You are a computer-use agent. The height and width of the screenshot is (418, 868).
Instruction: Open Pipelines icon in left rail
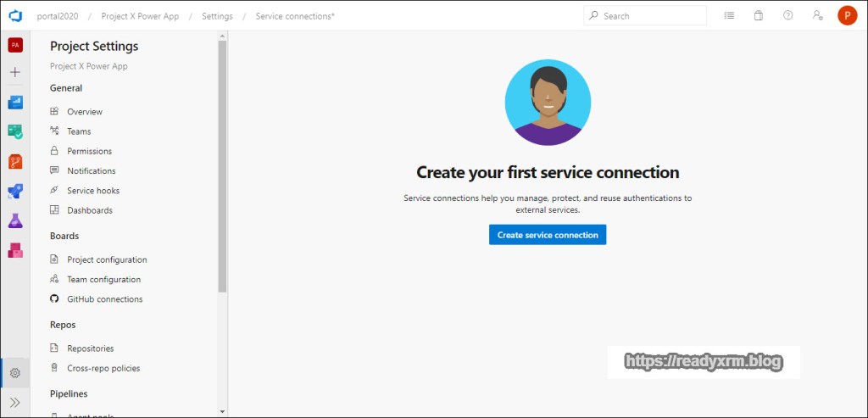(14, 191)
